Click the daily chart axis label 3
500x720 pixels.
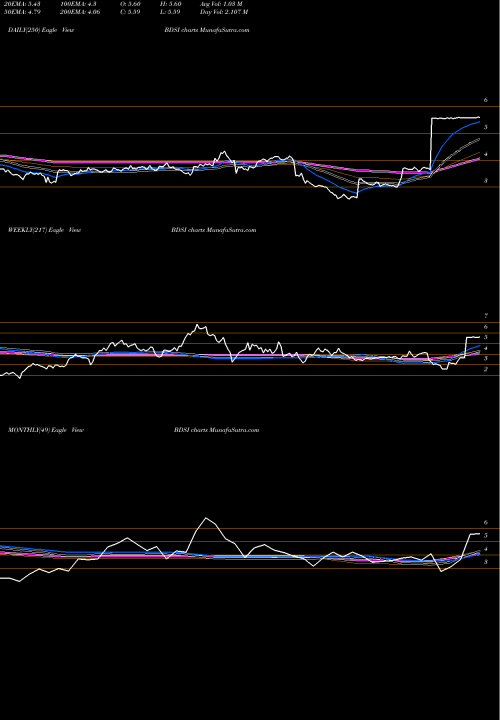[x=485, y=181]
